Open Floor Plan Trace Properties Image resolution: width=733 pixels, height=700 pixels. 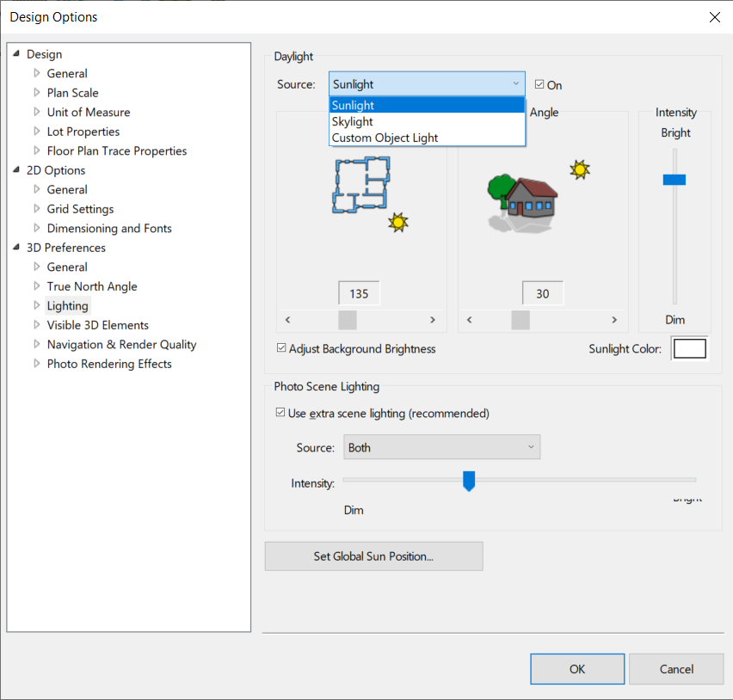pyautogui.click(x=117, y=151)
